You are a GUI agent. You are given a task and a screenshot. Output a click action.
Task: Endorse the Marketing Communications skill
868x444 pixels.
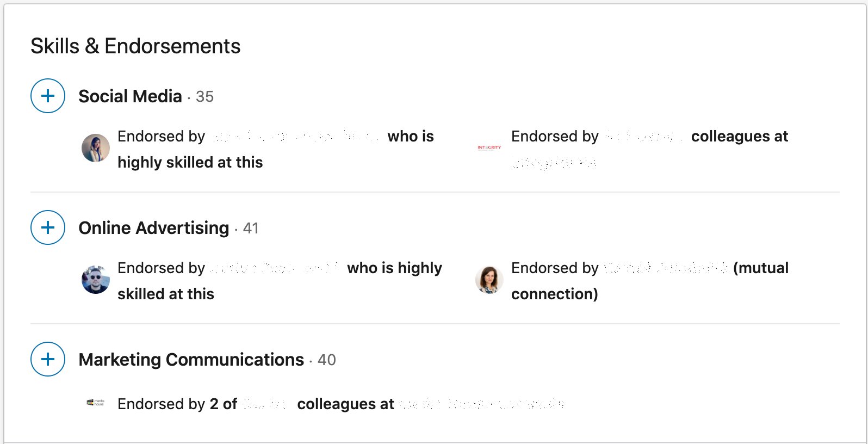[x=48, y=359]
